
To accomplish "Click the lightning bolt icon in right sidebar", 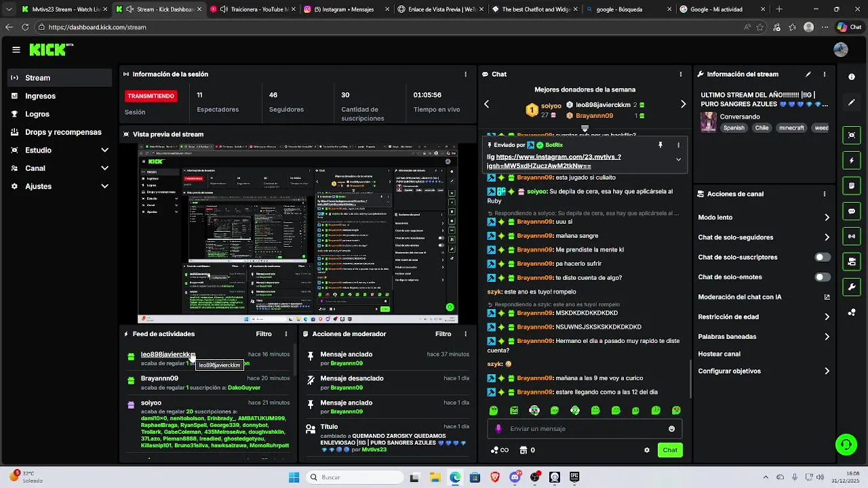I will pos(852,161).
